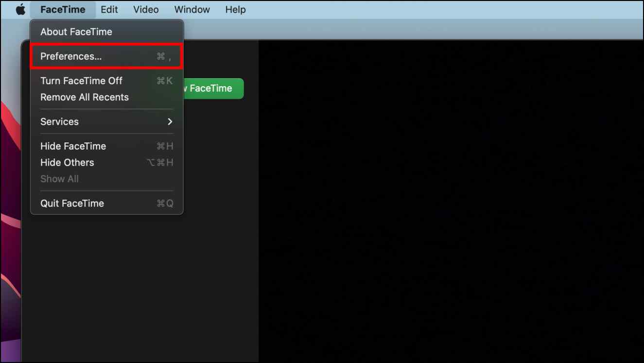Open the Apple menu
Viewport: 644px width, 363px height.
pos(20,9)
